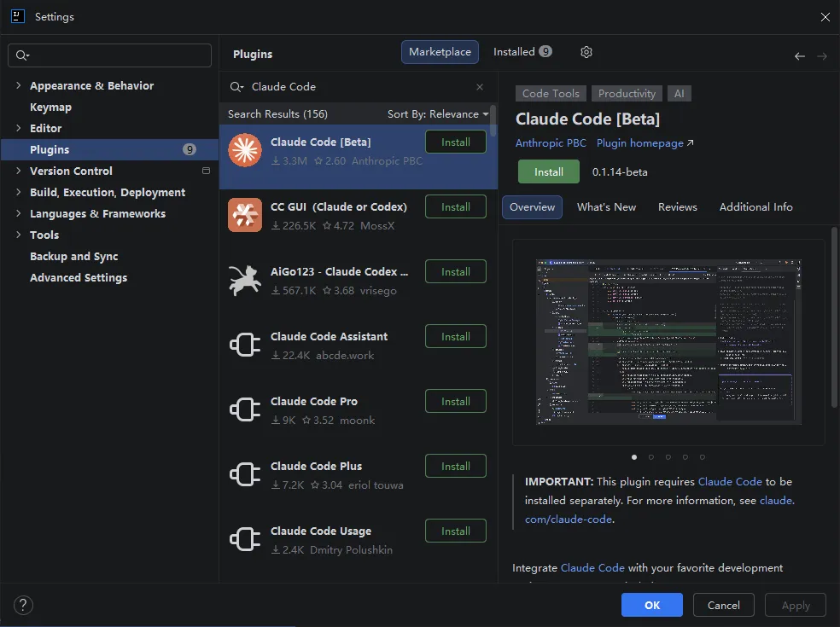Install Claude Code Pro plugin

[x=456, y=401]
